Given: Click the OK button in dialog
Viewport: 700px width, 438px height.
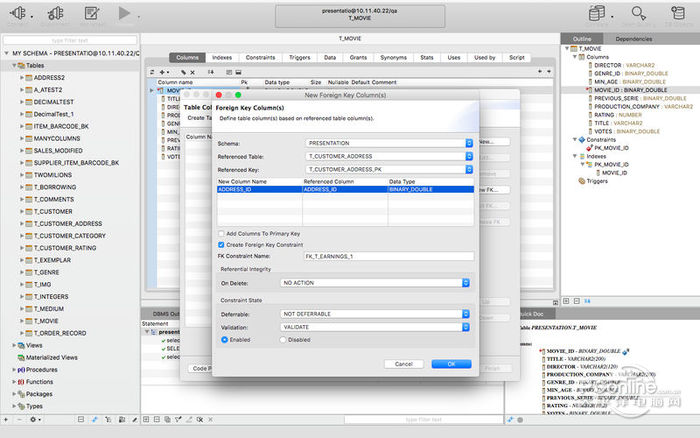Looking at the screenshot, I should pos(451,364).
